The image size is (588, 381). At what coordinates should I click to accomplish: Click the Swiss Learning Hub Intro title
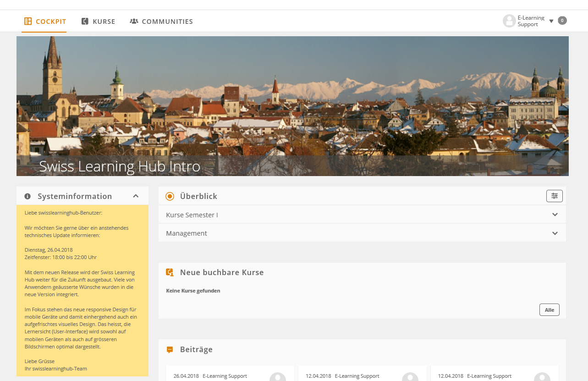pos(120,166)
